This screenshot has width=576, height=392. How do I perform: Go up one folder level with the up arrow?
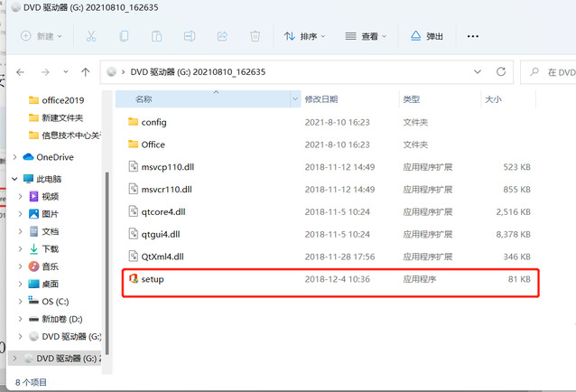click(x=85, y=71)
